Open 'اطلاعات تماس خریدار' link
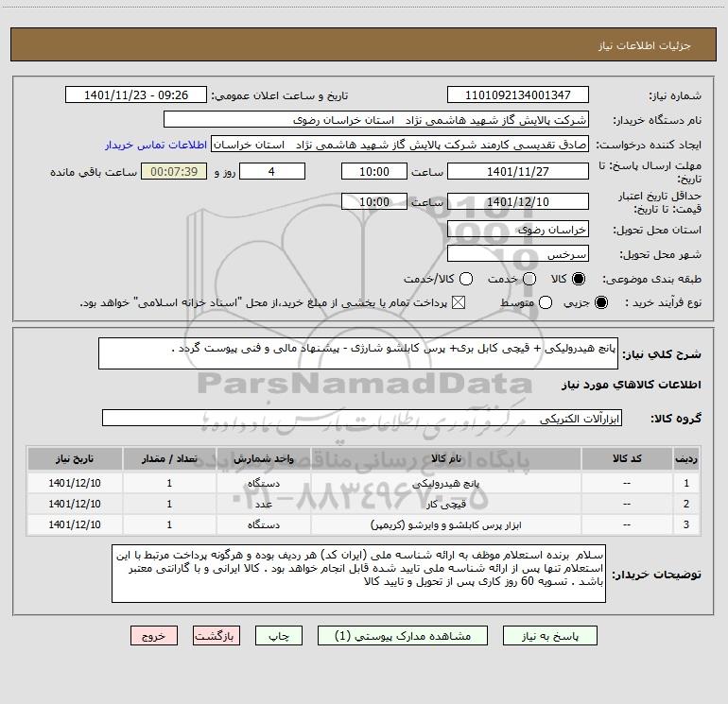The width and height of the screenshot is (728, 704). point(154,146)
